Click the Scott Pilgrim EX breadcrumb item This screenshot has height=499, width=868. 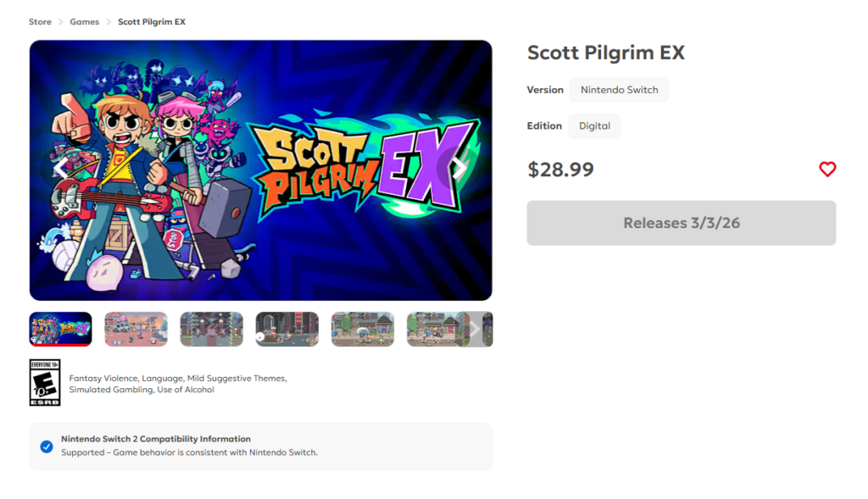152,22
